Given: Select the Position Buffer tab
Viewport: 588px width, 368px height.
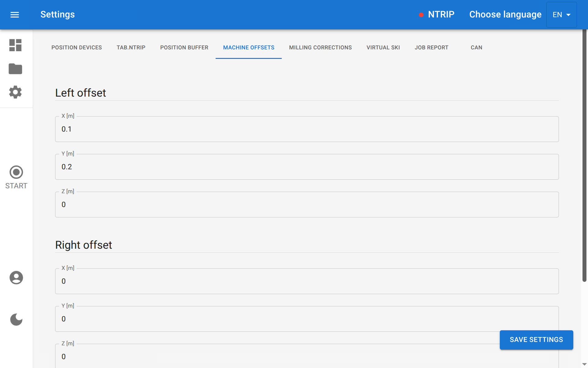Looking at the screenshot, I should tap(184, 48).
